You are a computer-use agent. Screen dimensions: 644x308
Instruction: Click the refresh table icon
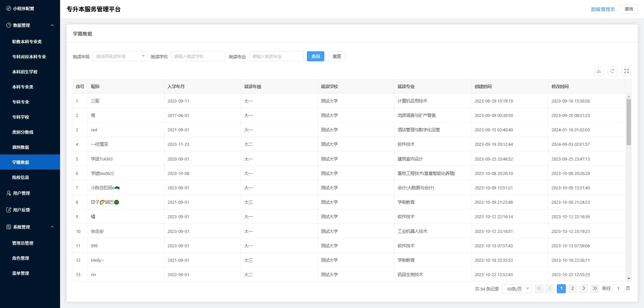(x=612, y=71)
